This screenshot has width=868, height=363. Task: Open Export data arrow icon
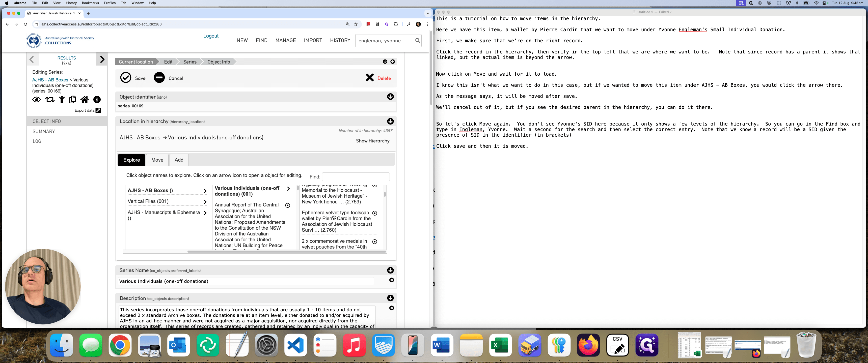tap(98, 110)
